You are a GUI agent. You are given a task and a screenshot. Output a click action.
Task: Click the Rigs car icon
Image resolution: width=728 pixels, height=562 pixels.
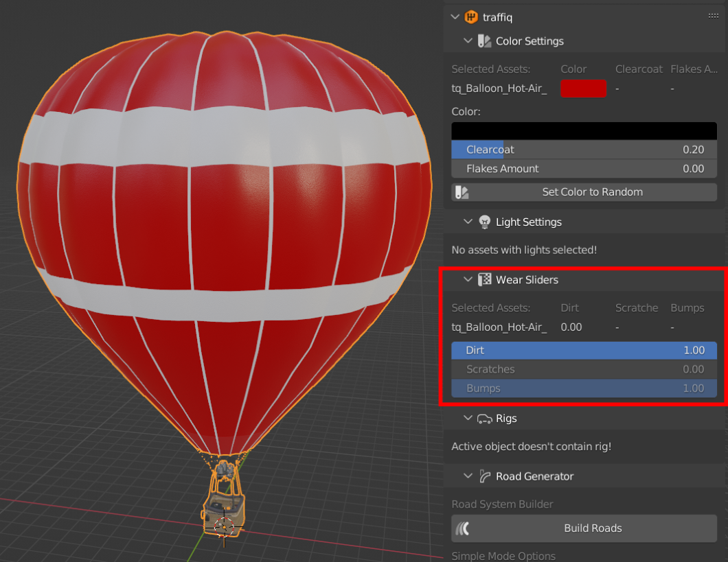[x=485, y=419]
